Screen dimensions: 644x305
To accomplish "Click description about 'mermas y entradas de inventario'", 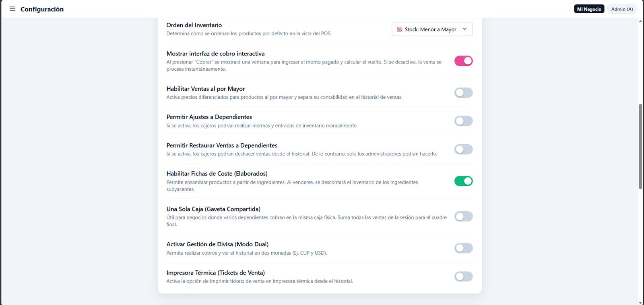I will coord(262,126).
